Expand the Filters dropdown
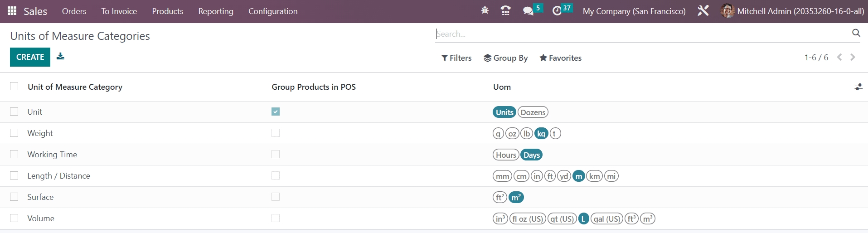Image resolution: width=868 pixels, height=233 pixels. pos(456,58)
